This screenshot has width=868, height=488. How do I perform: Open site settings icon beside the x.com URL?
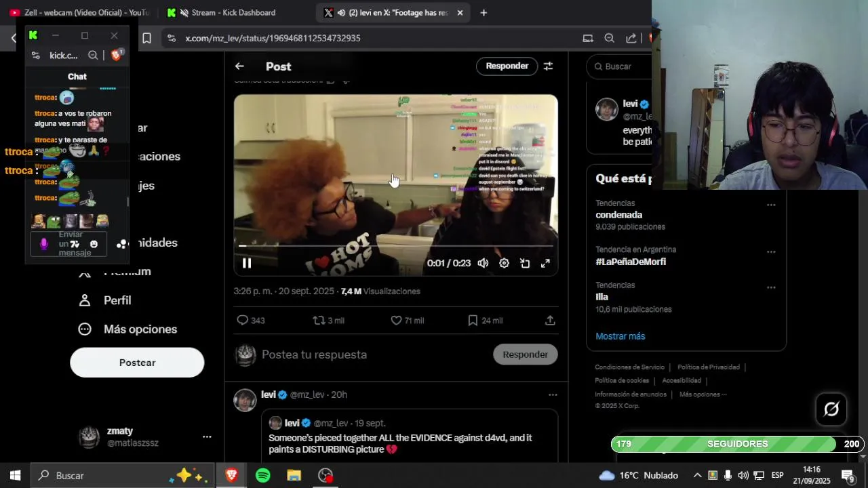click(171, 38)
